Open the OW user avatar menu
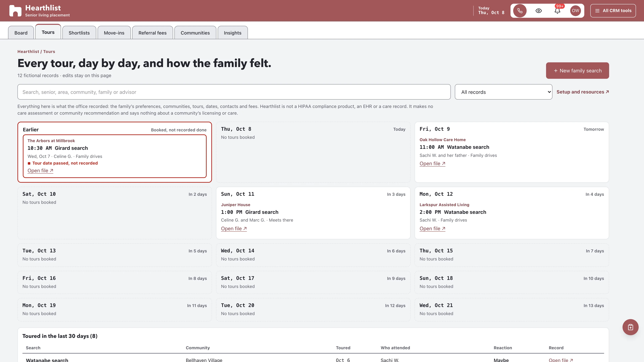The image size is (644, 362). click(575, 11)
